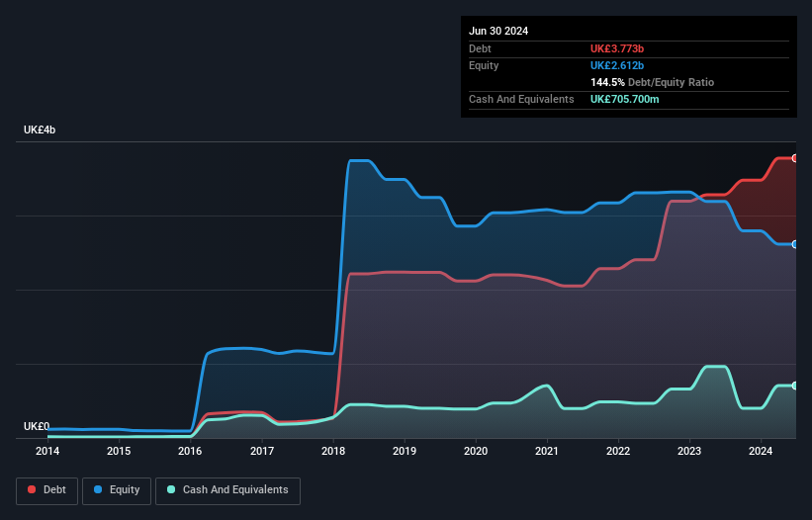The height and width of the screenshot is (520, 812).
Task: Click the Jun 30 2024 tooltip date
Action: click(x=498, y=31)
